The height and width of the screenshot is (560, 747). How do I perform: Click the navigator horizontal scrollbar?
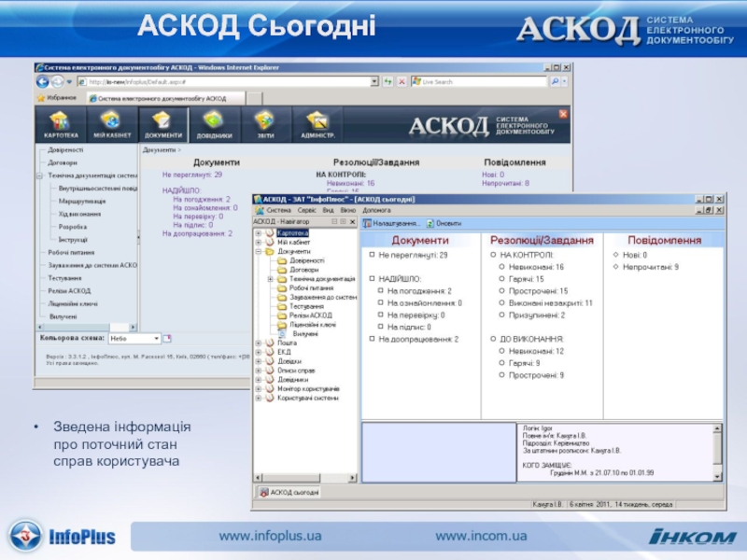tap(305, 478)
